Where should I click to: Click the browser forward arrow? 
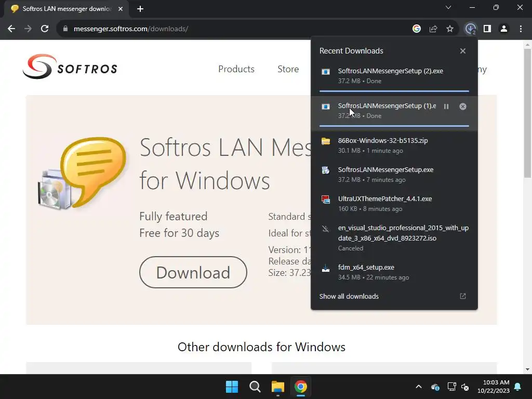click(x=28, y=29)
